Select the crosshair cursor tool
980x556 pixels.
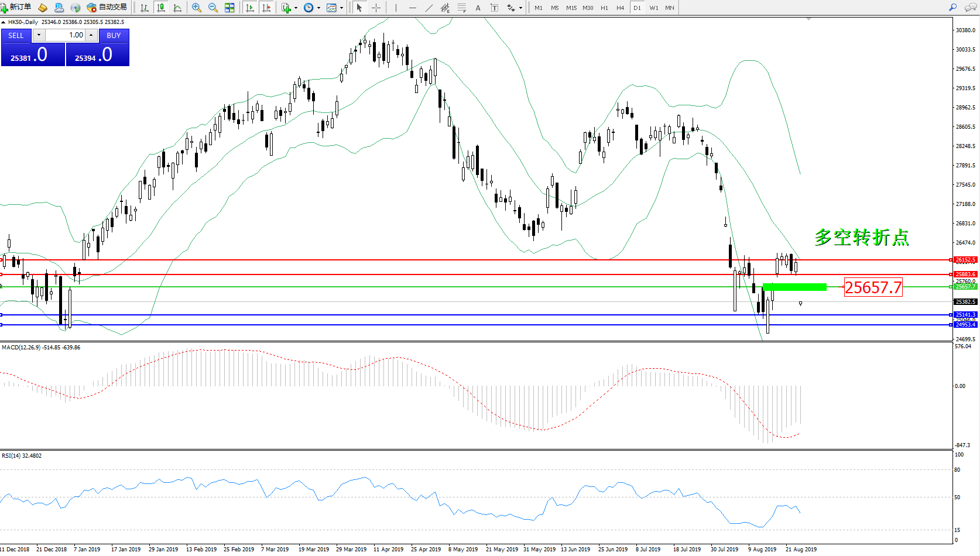point(376,8)
